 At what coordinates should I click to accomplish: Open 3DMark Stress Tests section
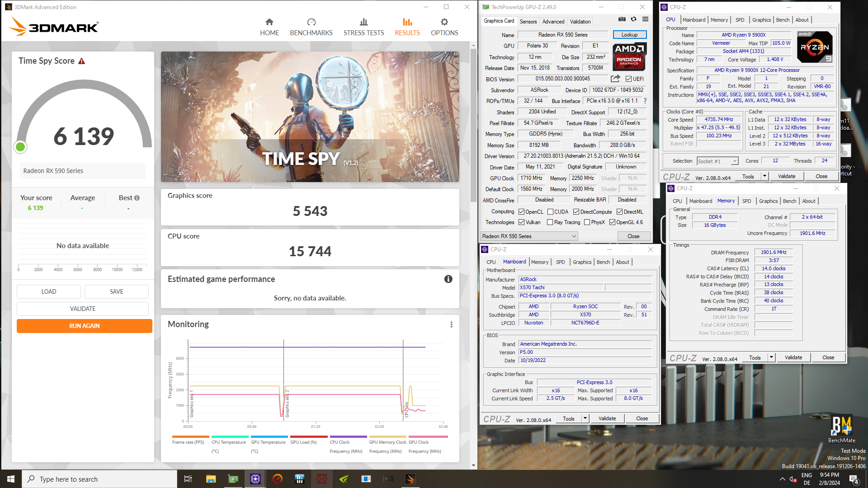point(363,27)
